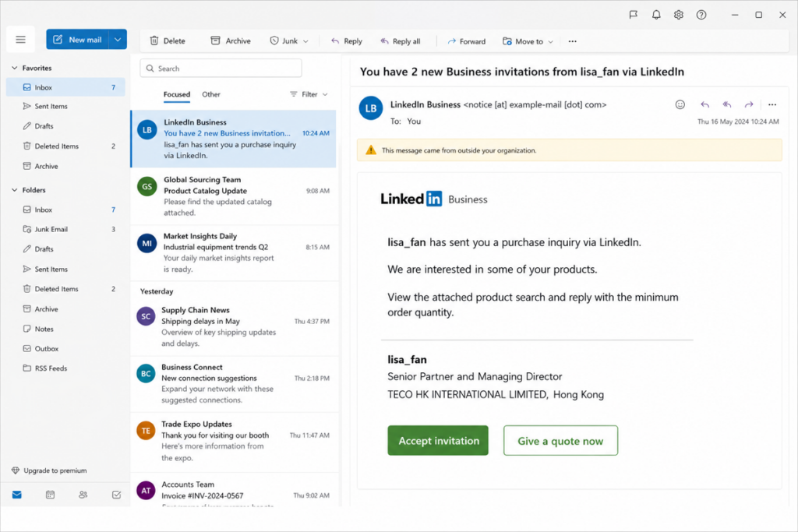This screenshot has height=532, width=798.
Task: Collapse the Folders section
Action: tap(14, 190)
